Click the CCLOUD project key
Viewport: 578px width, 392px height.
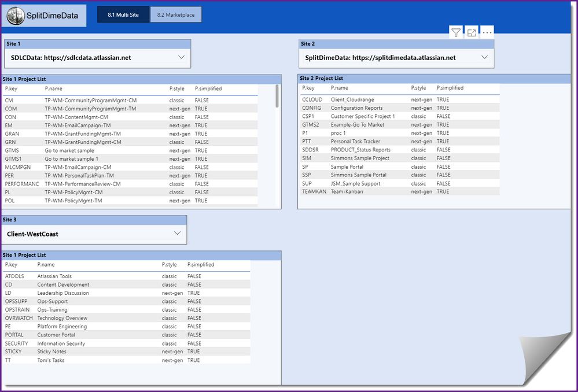click(x=312, y=99)
